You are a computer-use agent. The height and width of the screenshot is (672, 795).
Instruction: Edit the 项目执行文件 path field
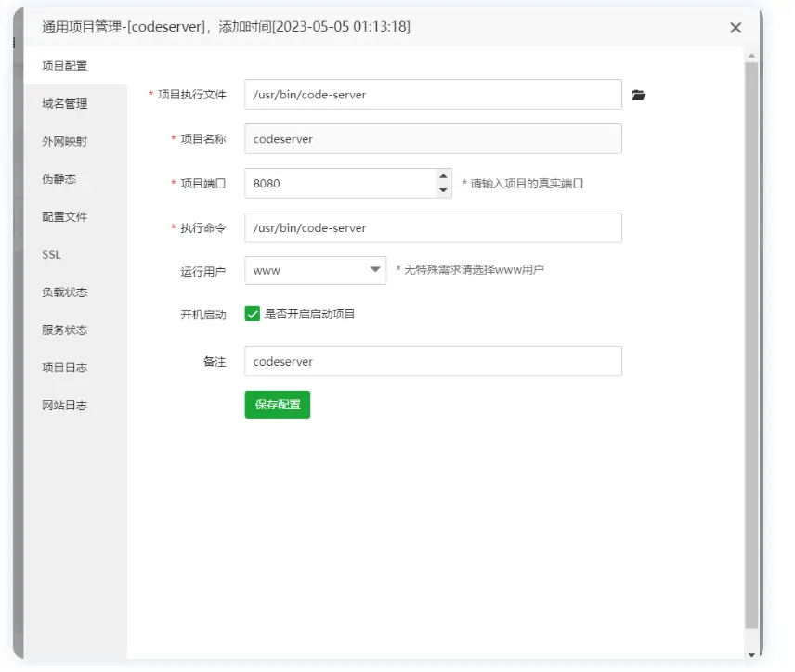coord(432,94)
